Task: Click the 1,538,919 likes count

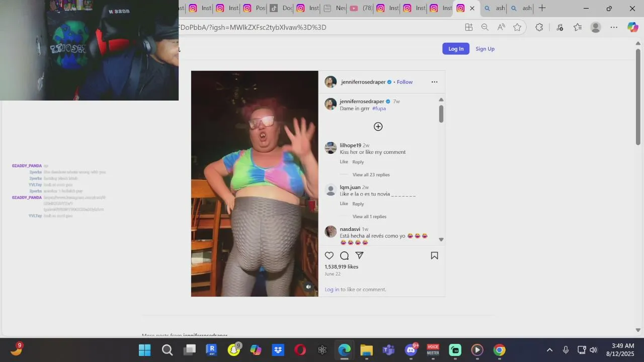Action: (342, 266)
